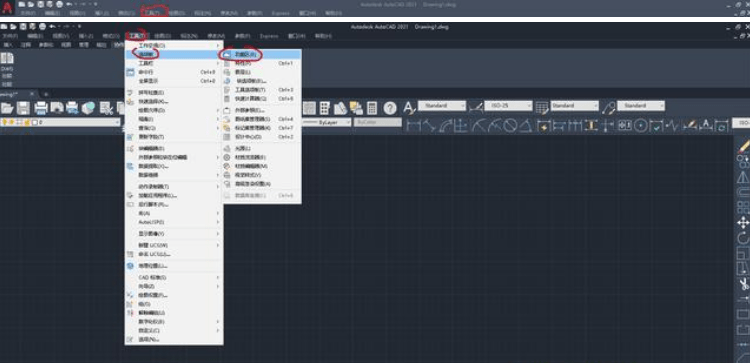Viewport: 750px width, 363px height.
Task: Click the highlighted Palettes entry in Tools menu
Action: tap(174, 55)
